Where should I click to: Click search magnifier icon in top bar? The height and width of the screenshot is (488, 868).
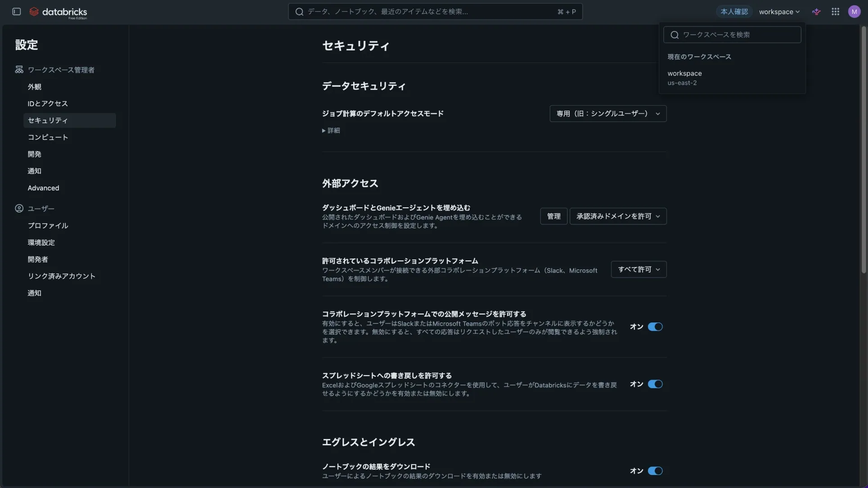pos(299,12)
